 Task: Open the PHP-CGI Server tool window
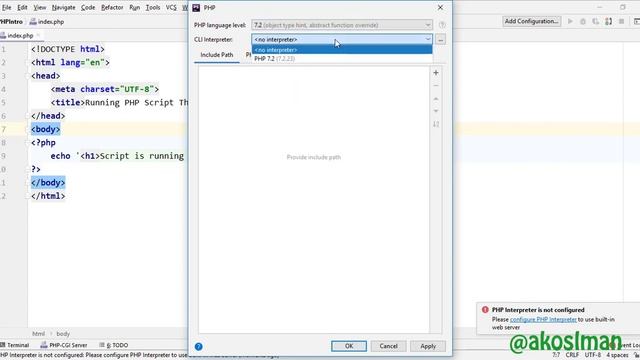coord(64,345)
